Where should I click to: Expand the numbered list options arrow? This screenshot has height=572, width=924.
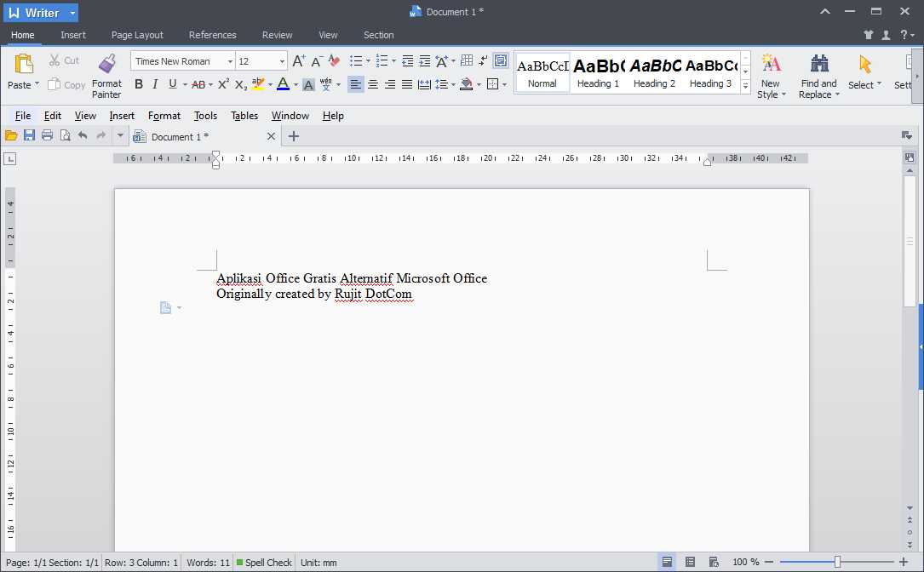pyautogui.click(x=394, y=60)
